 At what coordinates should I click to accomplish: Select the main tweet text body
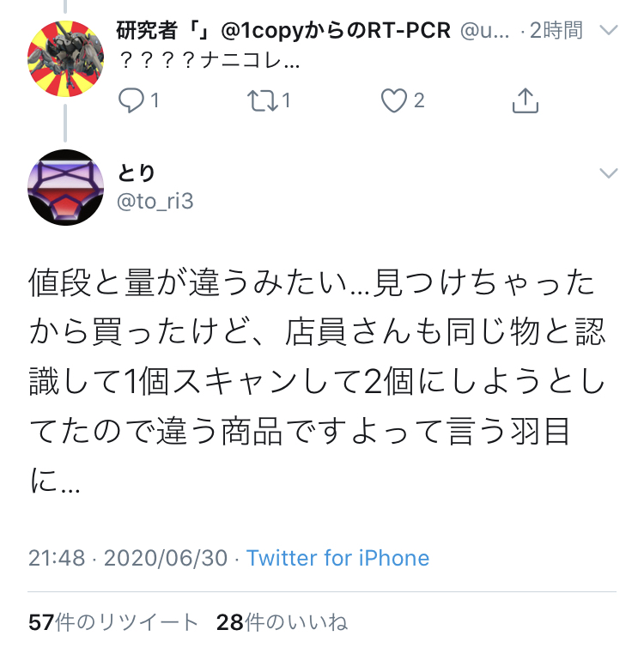pyautogui.click(x=317, y=381)
